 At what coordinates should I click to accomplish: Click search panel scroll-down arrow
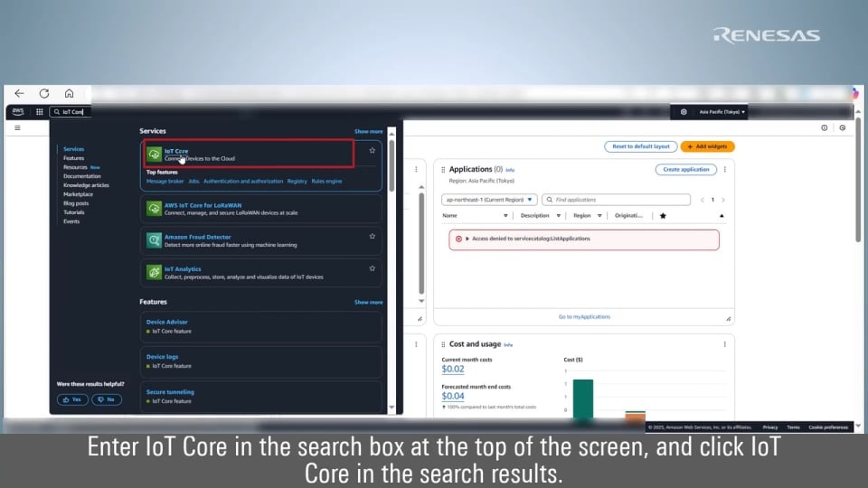click(x=392, y=408)
